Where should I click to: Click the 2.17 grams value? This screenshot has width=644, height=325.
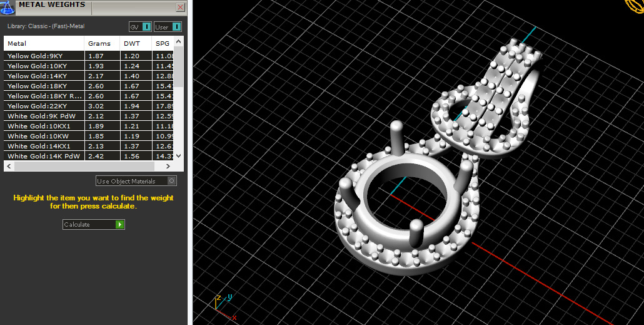[x=96, y=76]
